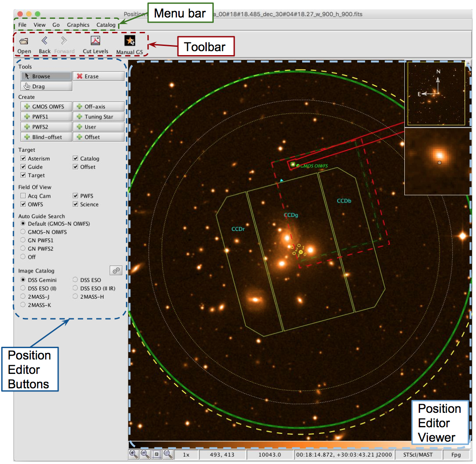The image size is (476, 464).
Task: Open Image Catalog settings gear button
Action: click(x=116, y=270)
